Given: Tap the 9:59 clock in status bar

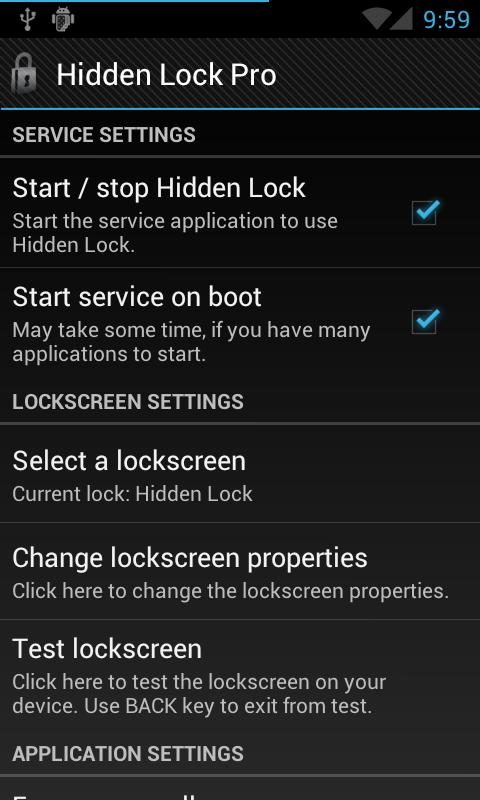Looking at the screenshot, I should pos(446,20).
